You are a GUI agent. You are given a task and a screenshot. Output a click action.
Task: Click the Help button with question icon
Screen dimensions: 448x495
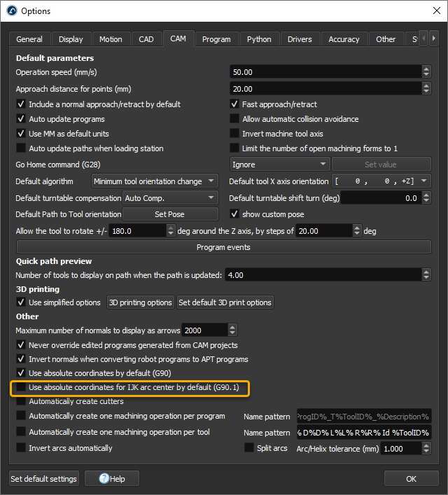point(111,479)
